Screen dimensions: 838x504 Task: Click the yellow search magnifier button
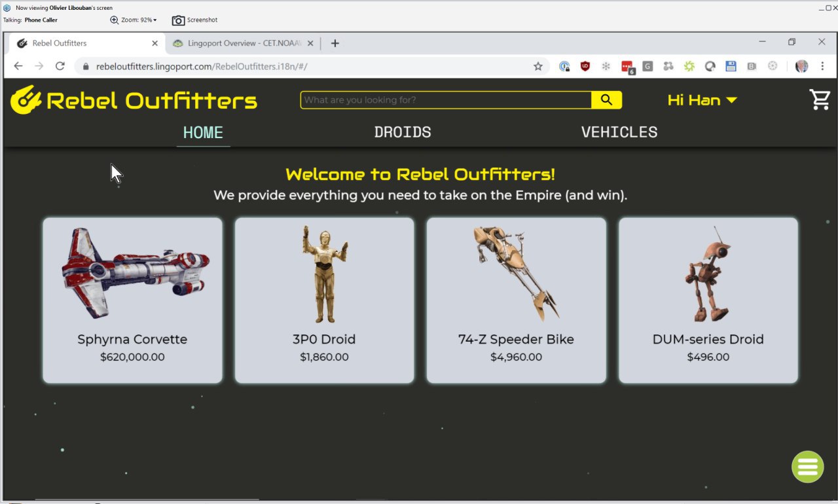[606, 100]
